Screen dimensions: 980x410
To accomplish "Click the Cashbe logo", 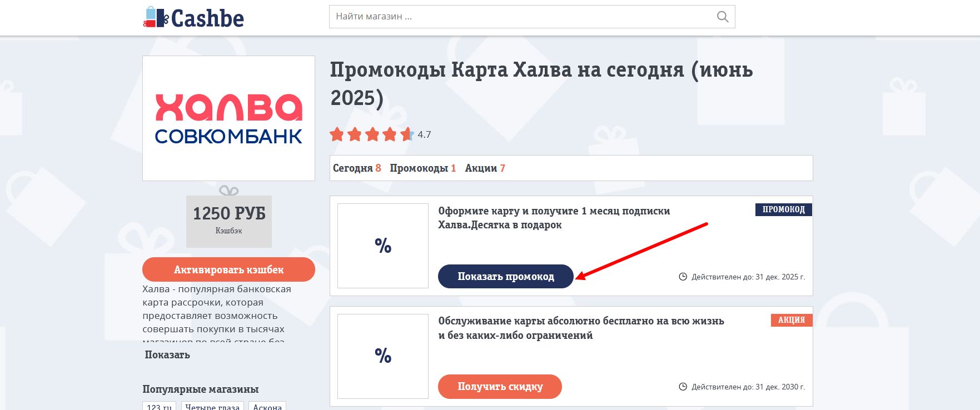I will (193, 18).
